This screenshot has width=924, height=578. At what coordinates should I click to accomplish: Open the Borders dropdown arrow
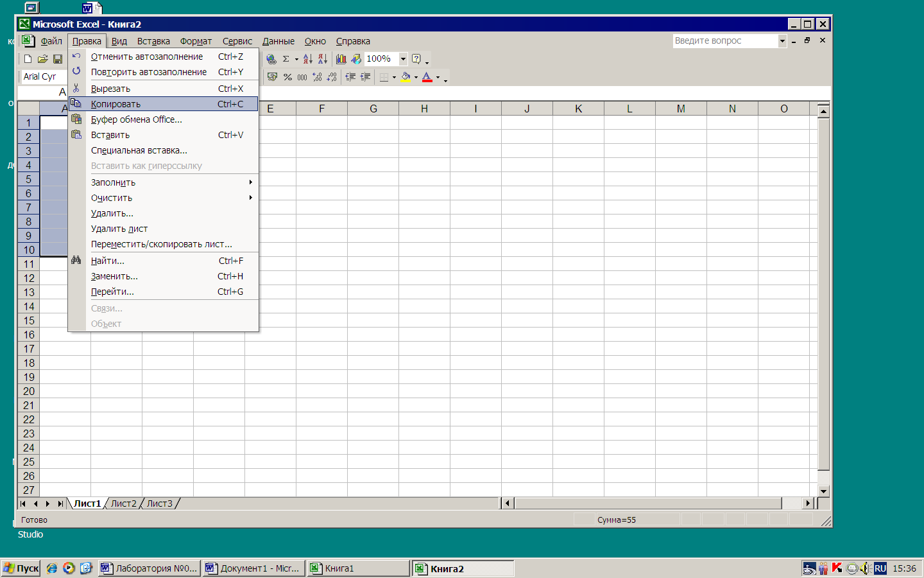[x=394, y=77]
